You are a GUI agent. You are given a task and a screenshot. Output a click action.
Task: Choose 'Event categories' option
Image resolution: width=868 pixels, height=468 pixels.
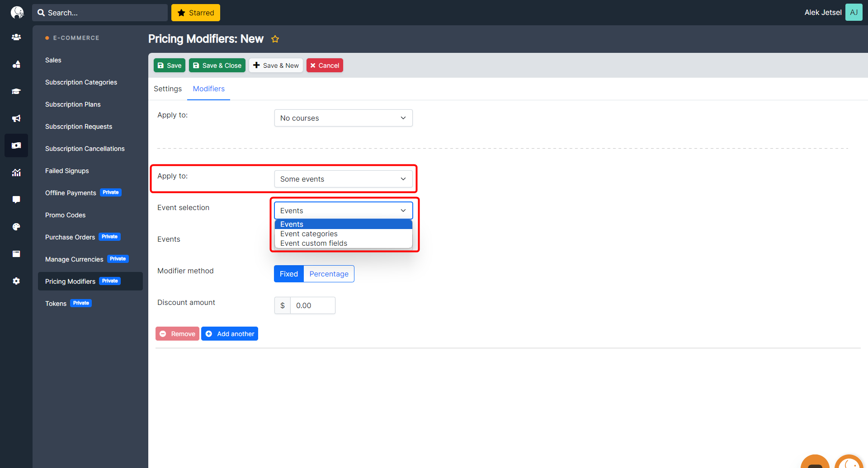344,234
